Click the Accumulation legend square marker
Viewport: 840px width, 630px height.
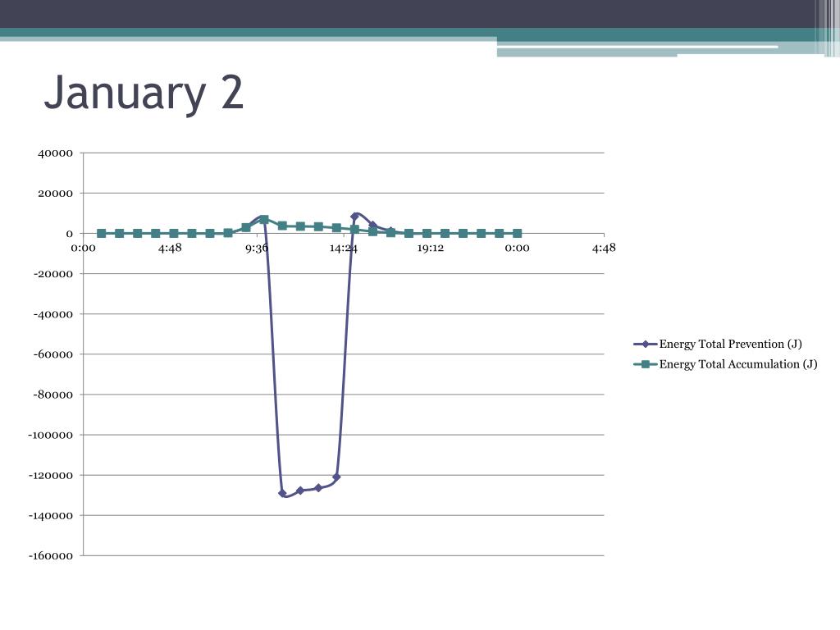(x=646, y=364)
